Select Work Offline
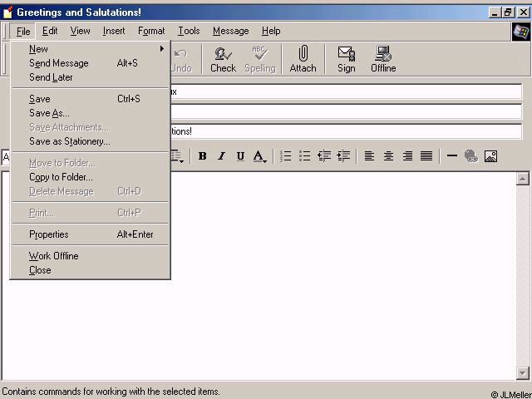Image resolution: width=532 pixels, height=399 pixels. 91,256
